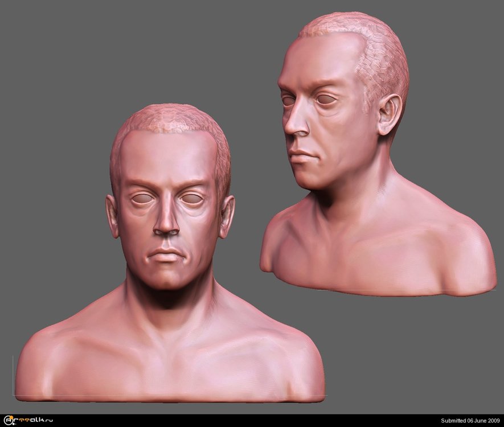
Task: Click the chin of the front-facing bust
Action: [167, 279]
